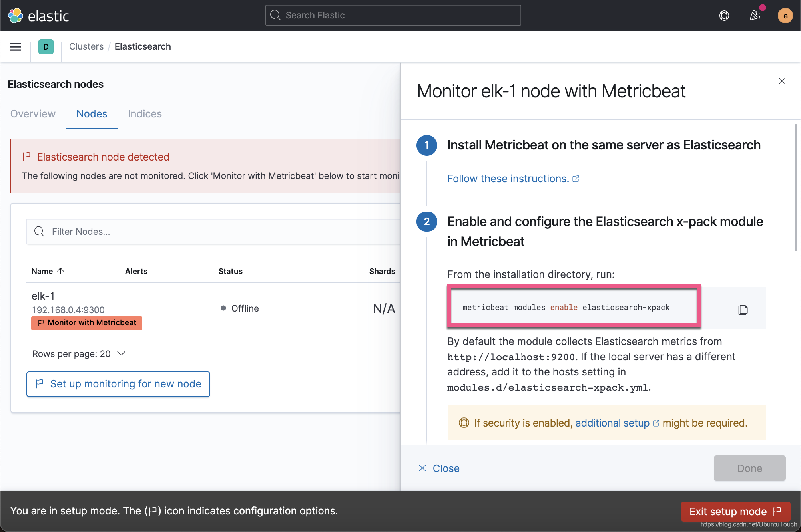Open the user avatar menu
The width and height of the screenshot is (801, 532).
pos(785,16)
